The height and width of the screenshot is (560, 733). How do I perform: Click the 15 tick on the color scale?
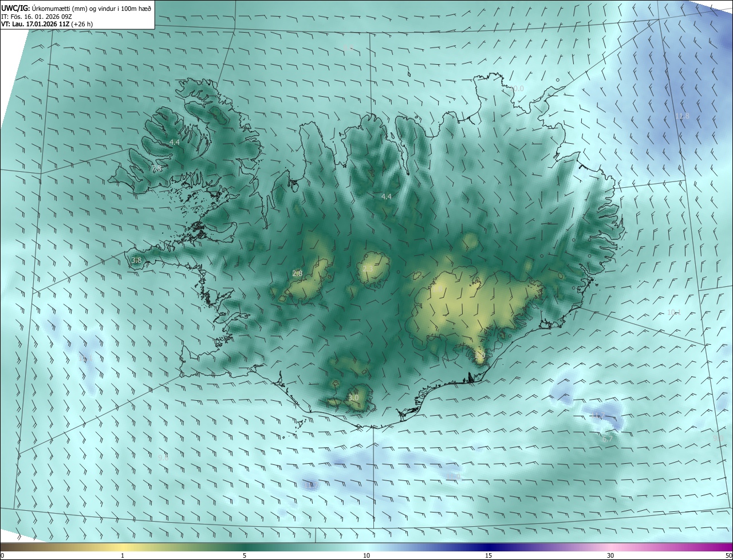pyautogui.click(x=488, y=555)
